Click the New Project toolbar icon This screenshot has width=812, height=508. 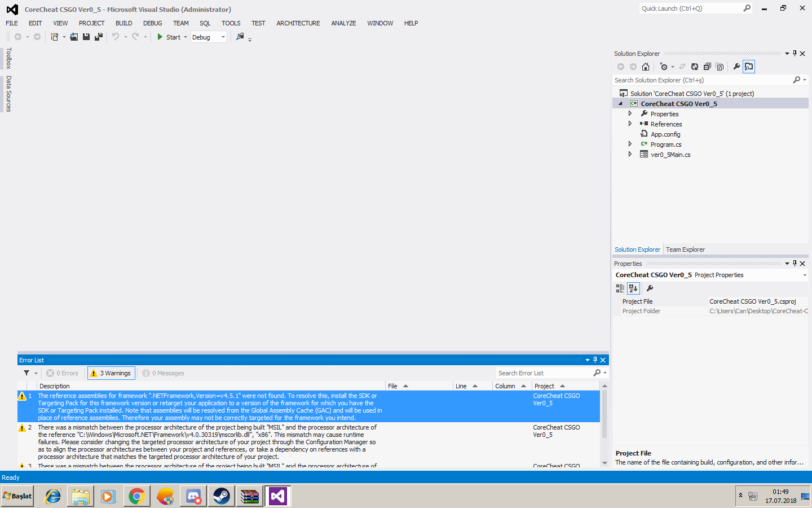(x=55, y=37)
